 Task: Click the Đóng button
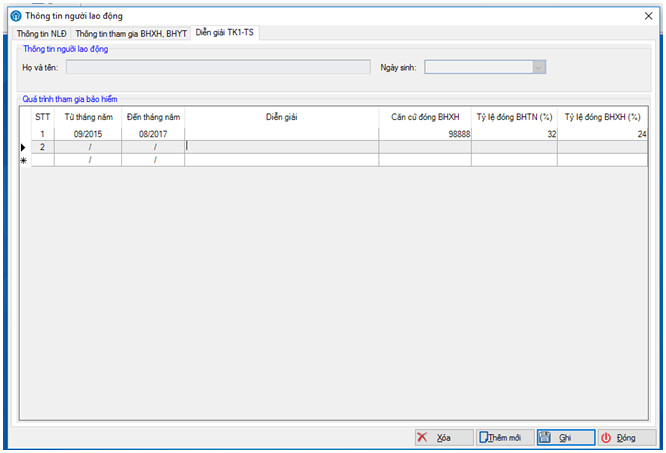627,437
